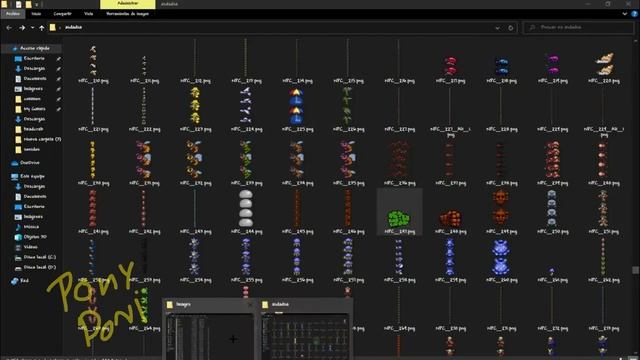Click the folder icon in the title bar
This screenshot has height=360, width=640.
coord(4,4)
